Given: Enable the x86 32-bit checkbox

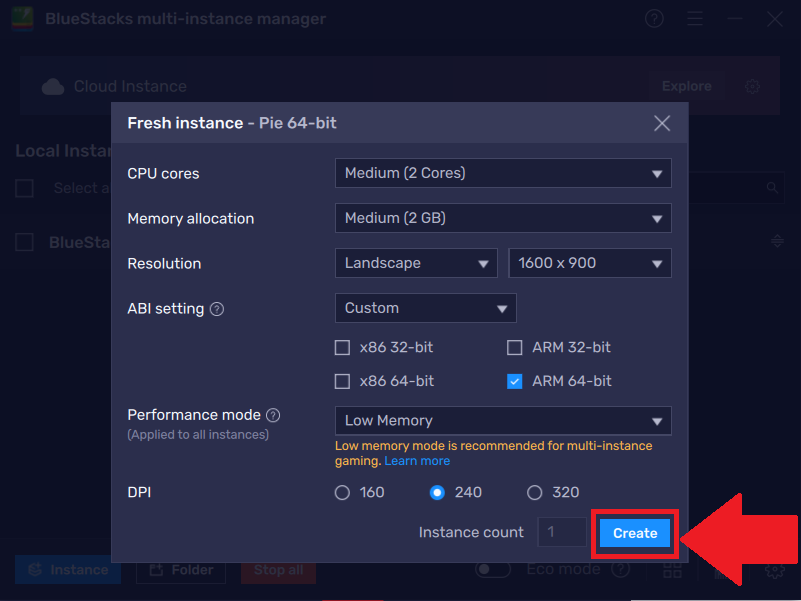Looking at the screenshot, I should 343,348.
